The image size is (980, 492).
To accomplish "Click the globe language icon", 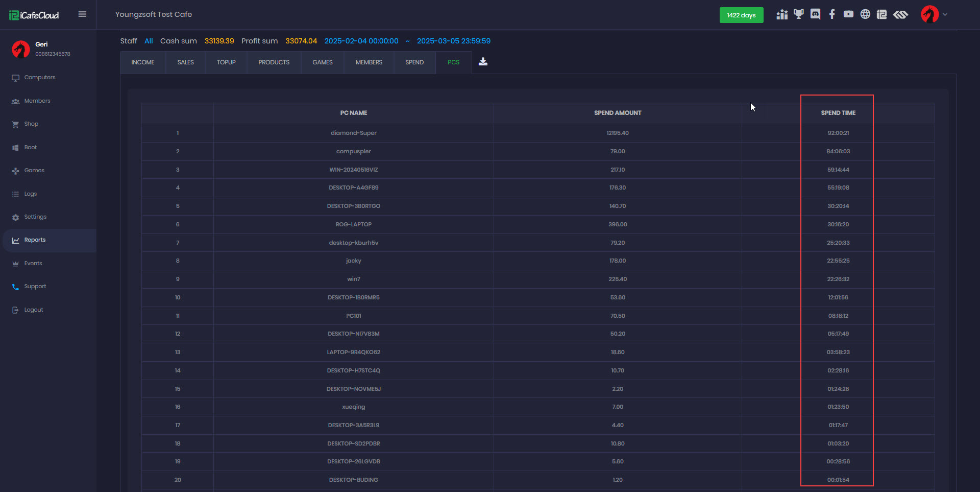I will tap(865, 15).
